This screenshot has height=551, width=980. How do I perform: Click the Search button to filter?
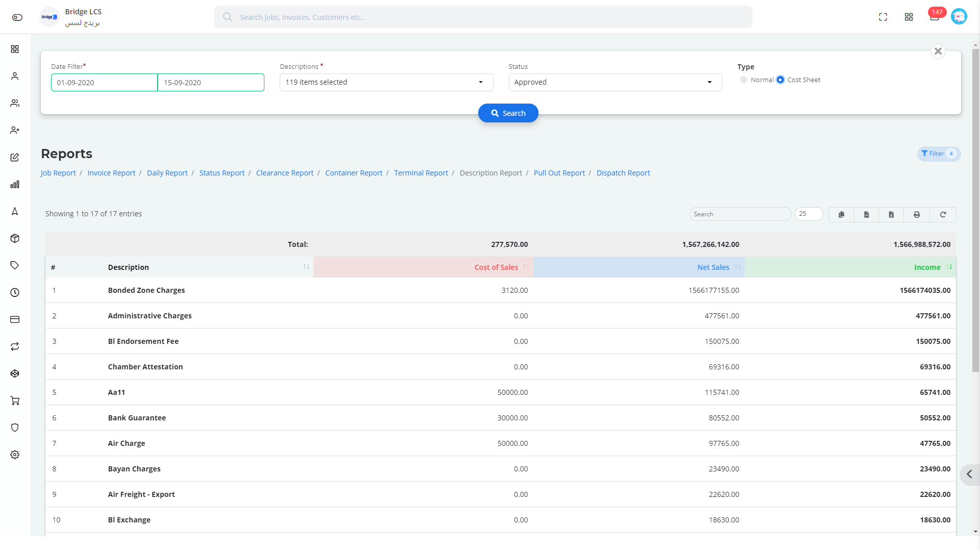(508, 113)
